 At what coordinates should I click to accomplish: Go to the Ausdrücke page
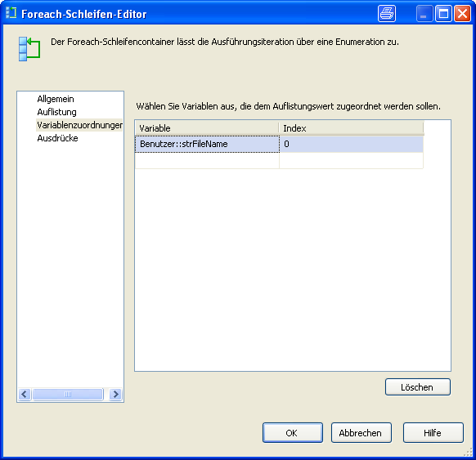pyautogui.click(x=58, y=138)
